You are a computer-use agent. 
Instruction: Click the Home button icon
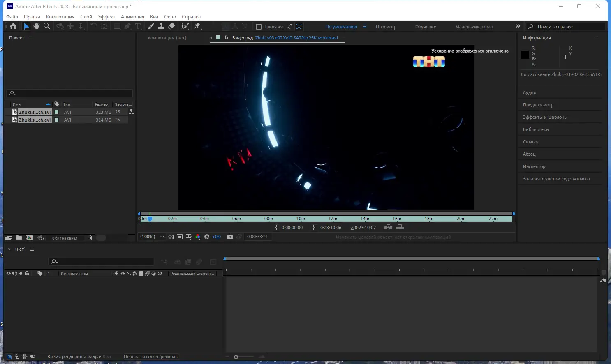(x=13, y=26)
